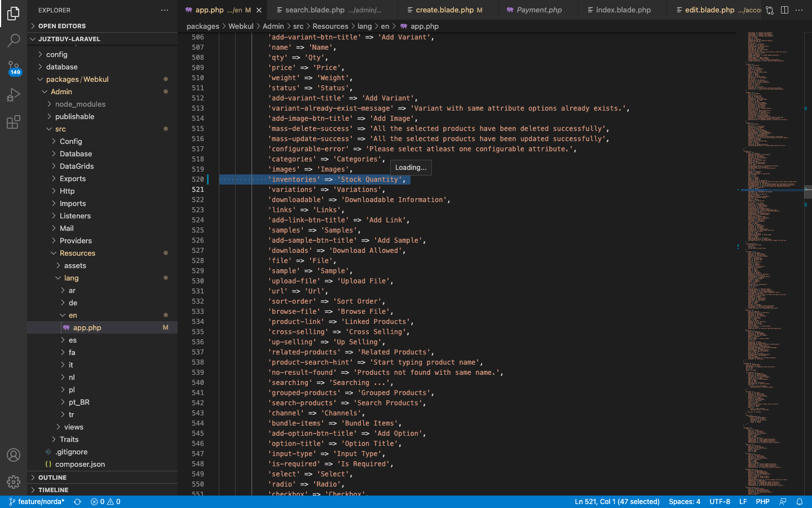Expand the assets folder
Screen dimensions: 812x508
pos(102,266)
